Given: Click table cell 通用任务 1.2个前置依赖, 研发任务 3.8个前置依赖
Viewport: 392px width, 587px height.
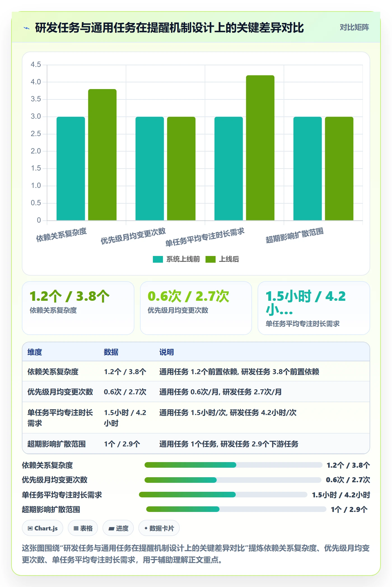Looking at the screenshot, I should pyautogui.click(x=239, y=372).
